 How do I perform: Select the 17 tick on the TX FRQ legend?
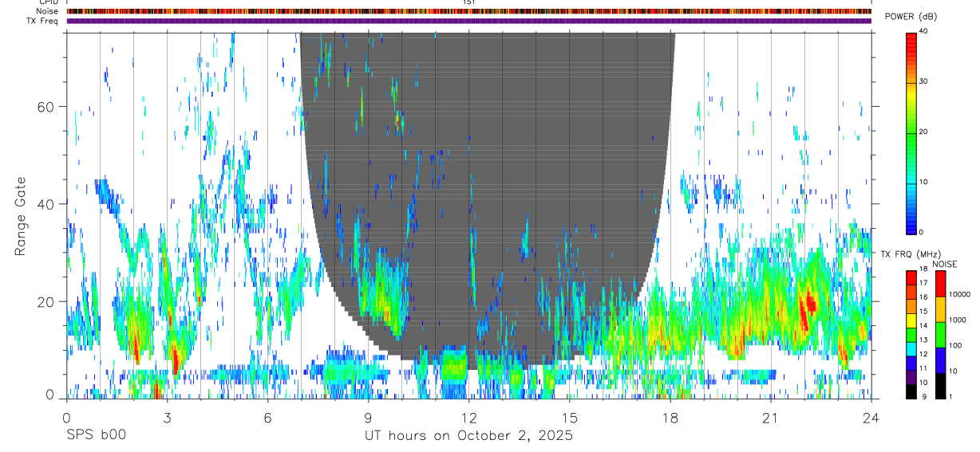pos(923,283)
